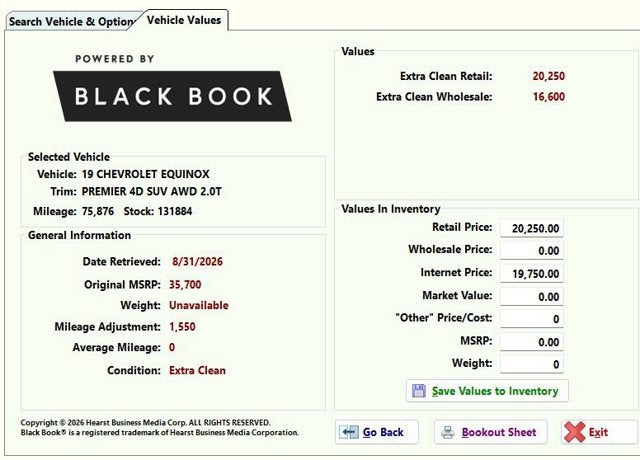Click the Mileage Adjustment value 1,550
The width and height of the screenshot is (640, 460).
point(182,327)
